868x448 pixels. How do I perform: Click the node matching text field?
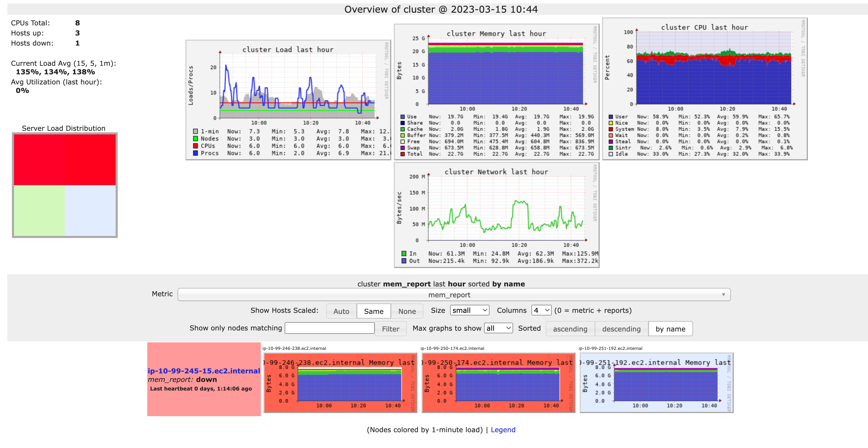(x=329, y=328)
